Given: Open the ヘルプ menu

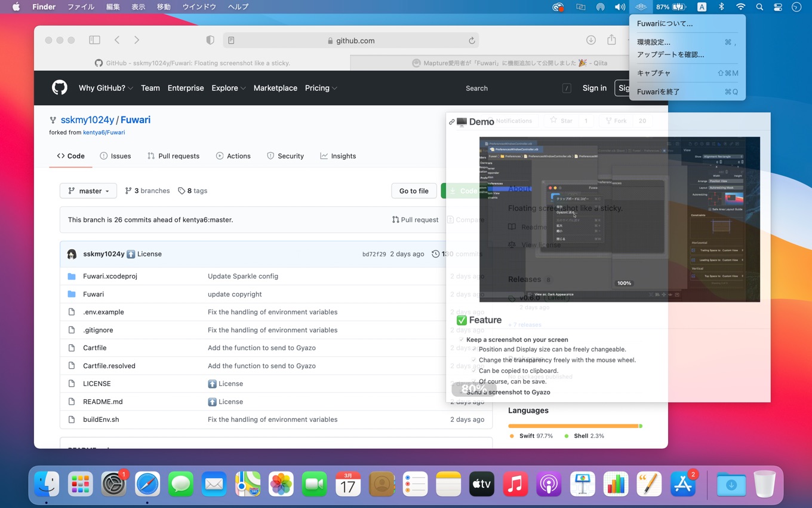Looking at the screenshot, I should 238,7.
